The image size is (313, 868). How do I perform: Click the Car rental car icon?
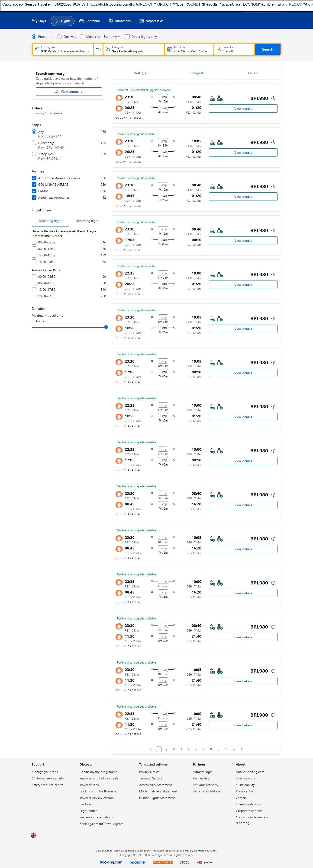[82, 21]
